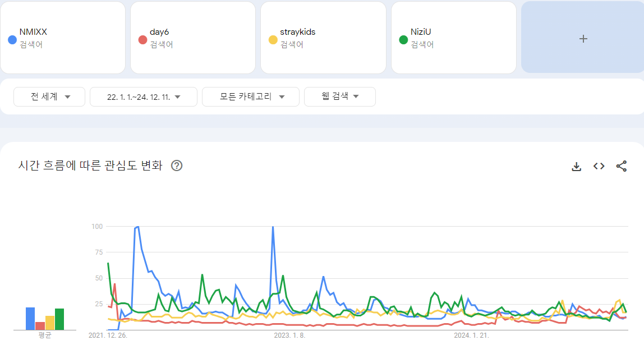This screenshot has height=345, width=644.
Task: Click the red average bar for day6
Action: click(x=40, y=326)
